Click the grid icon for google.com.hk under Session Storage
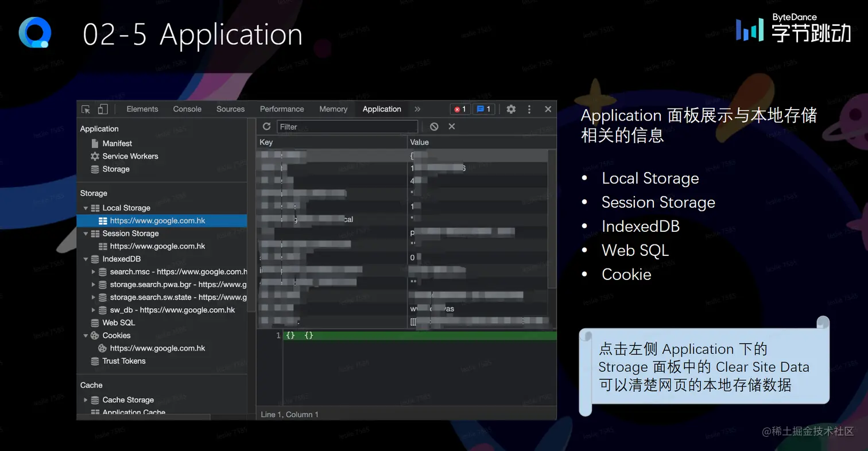 [x=103, y=246]
